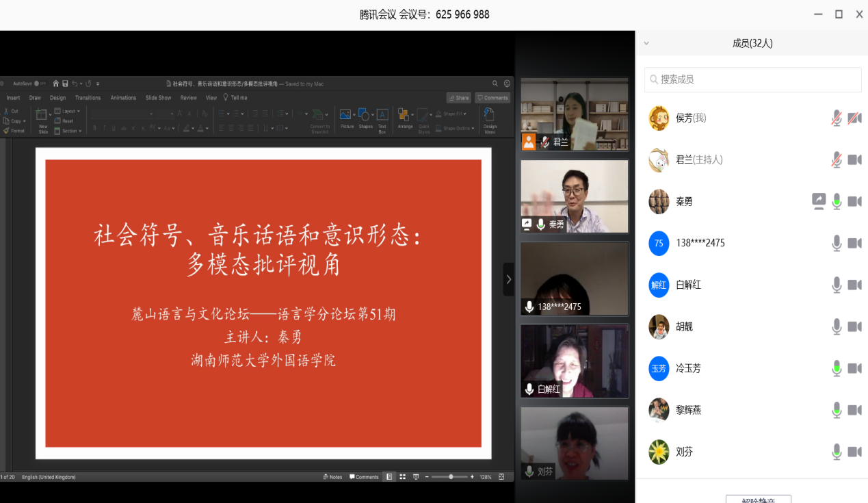
Task: Toggle microphone for 君兰(主持人)
Action: 836,160
